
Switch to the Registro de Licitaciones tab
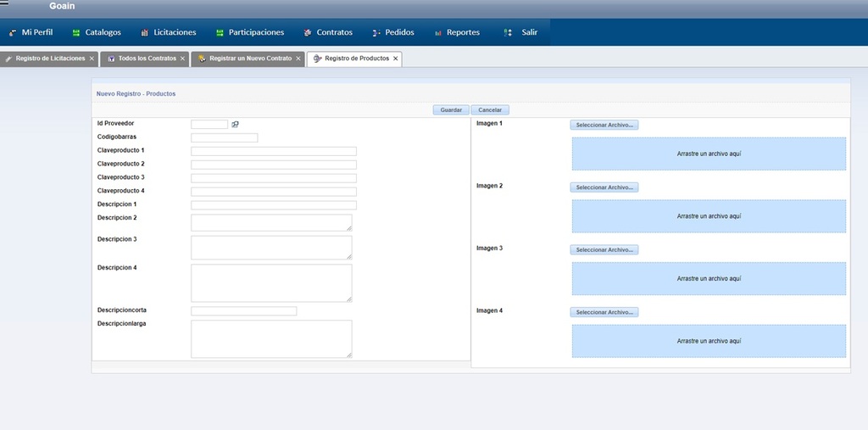pyautogui.click(x=46, y=59)
